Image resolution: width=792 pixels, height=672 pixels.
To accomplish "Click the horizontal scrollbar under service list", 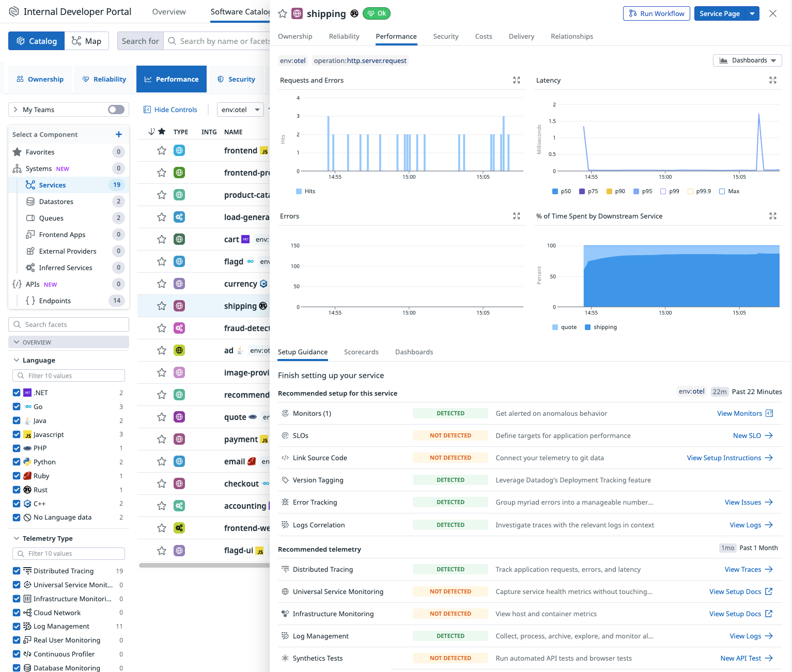I will 204,565.
